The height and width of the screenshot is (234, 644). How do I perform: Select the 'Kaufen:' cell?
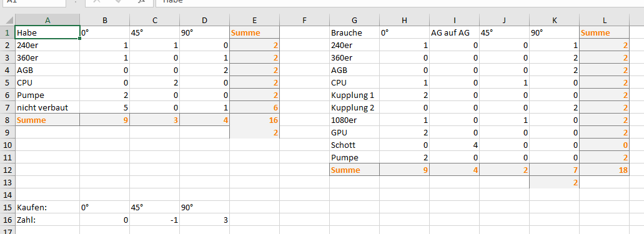coord(47,207)
